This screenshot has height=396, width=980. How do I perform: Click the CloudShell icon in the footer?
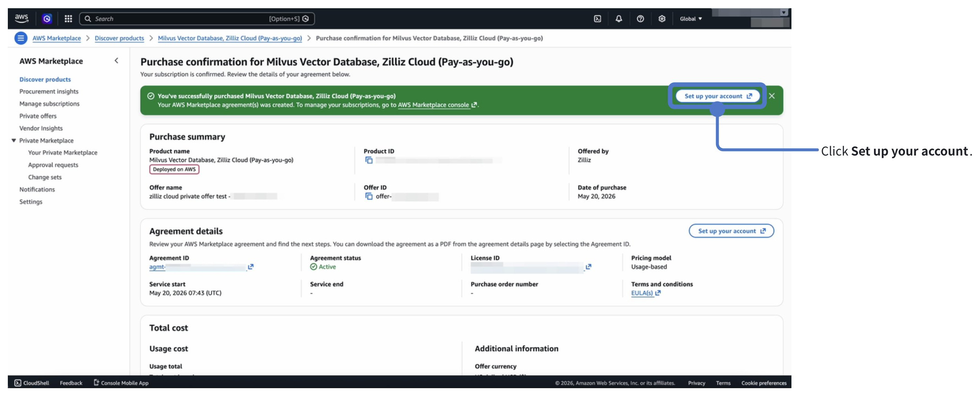point(18,383)
